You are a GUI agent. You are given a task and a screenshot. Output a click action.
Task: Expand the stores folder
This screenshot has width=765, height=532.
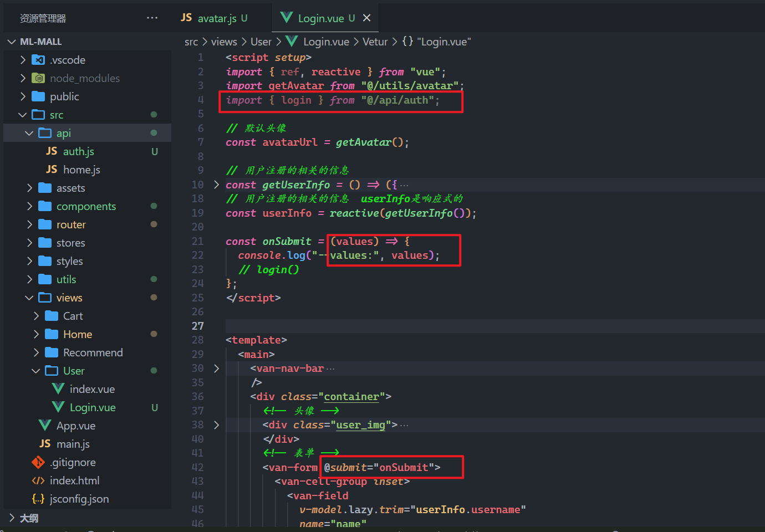[x=29, y=243]
